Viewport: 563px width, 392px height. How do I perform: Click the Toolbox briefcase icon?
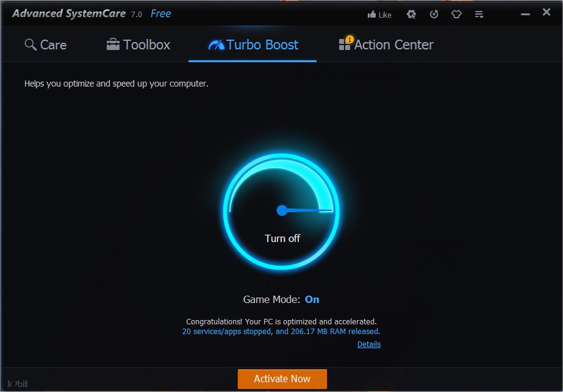[113, 45]
